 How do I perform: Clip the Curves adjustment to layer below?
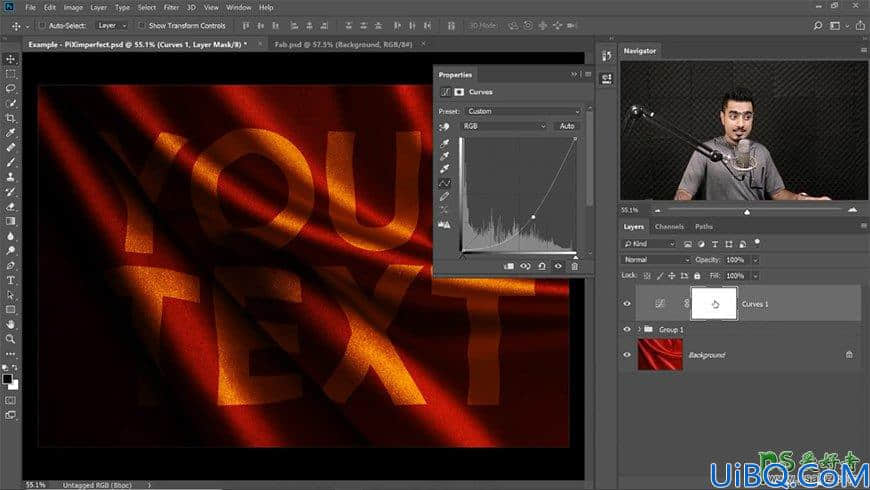(508, 266)
